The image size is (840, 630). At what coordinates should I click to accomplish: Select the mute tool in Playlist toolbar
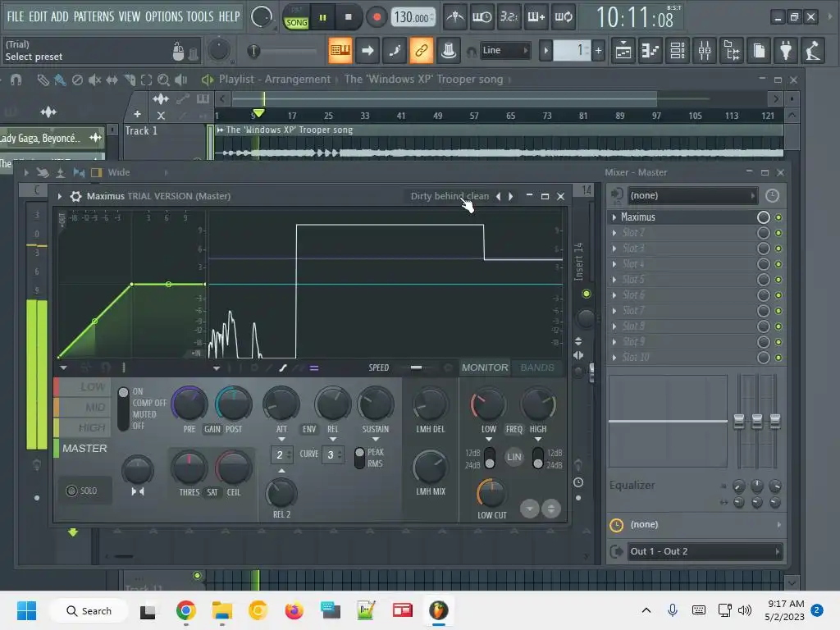click(94, 80)
